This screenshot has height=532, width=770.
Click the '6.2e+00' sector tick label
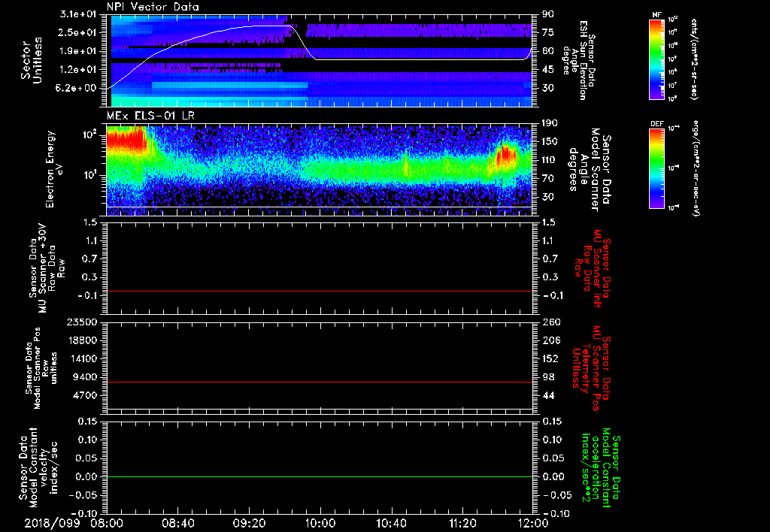pyautogui.click(x=78, y=88)
